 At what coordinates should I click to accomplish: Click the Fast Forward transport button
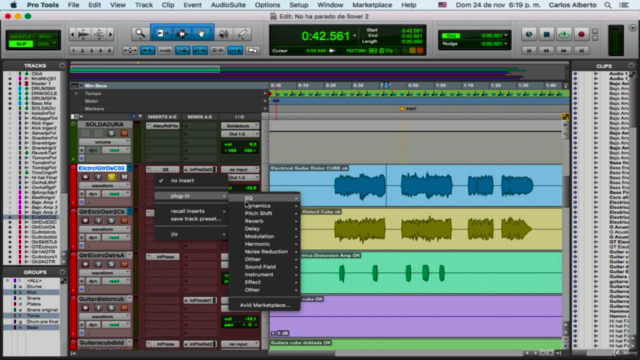564,51
